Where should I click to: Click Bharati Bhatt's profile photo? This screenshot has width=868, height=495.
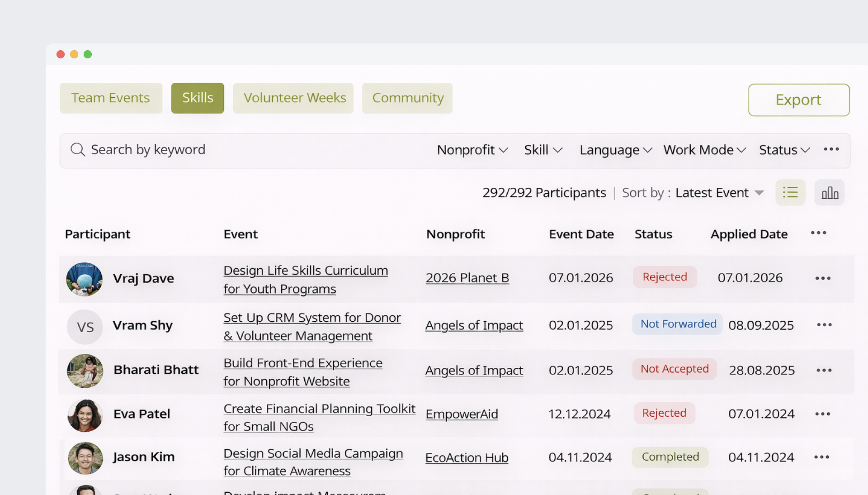[x=85, y=371]
